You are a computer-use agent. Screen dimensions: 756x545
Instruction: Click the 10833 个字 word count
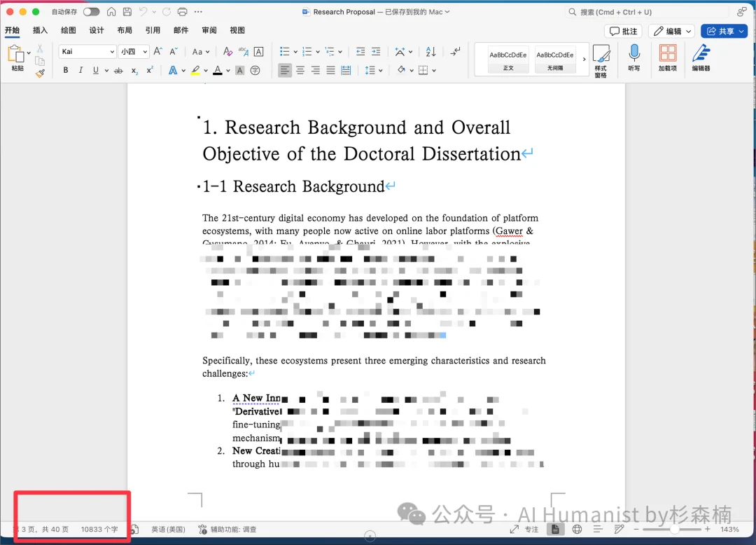[x=100, y=529]
